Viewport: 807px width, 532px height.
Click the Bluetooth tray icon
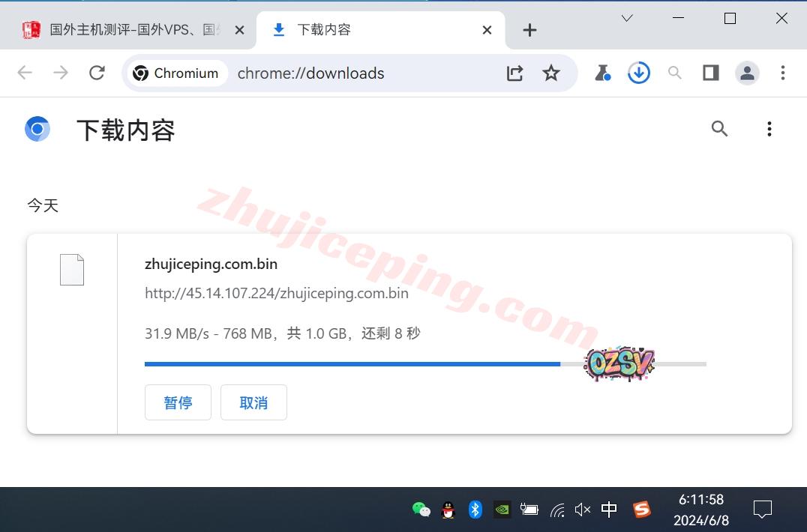tap(475, 510)
